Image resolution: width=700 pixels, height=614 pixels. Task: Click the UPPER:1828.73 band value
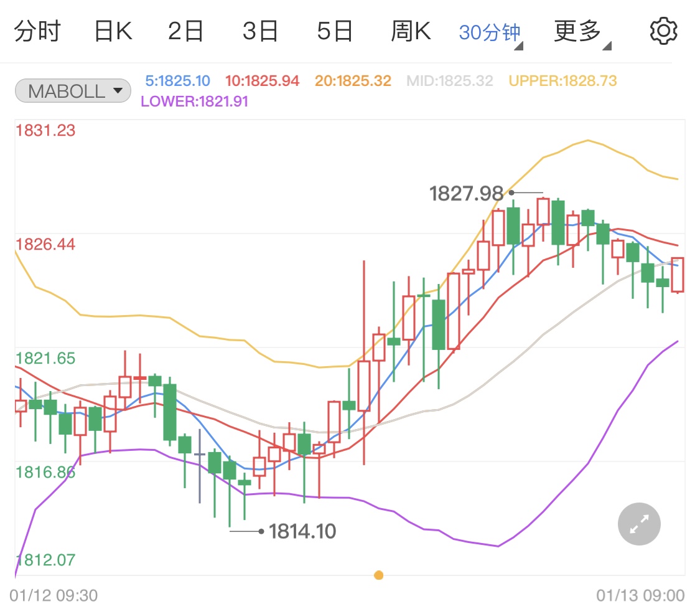562,81
